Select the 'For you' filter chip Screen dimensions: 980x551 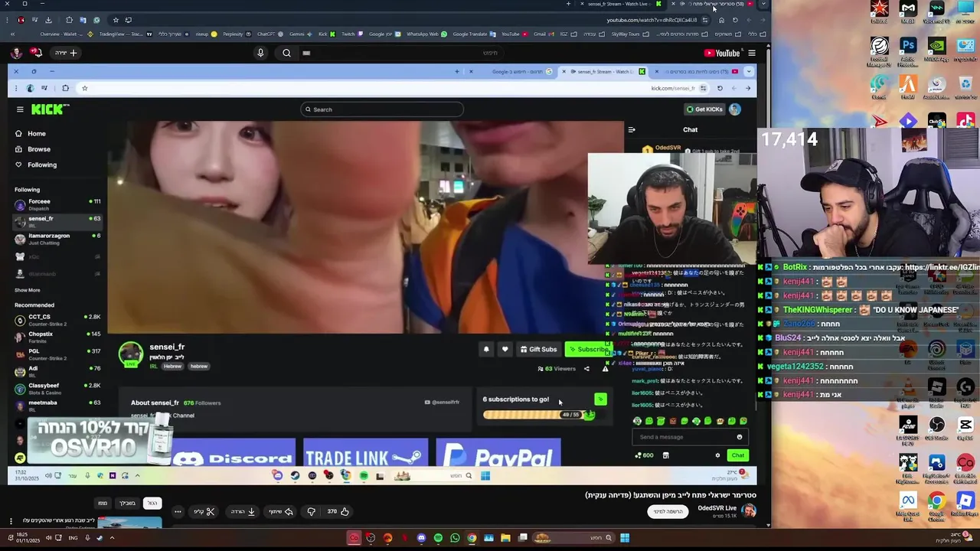[x=127, y=503]
